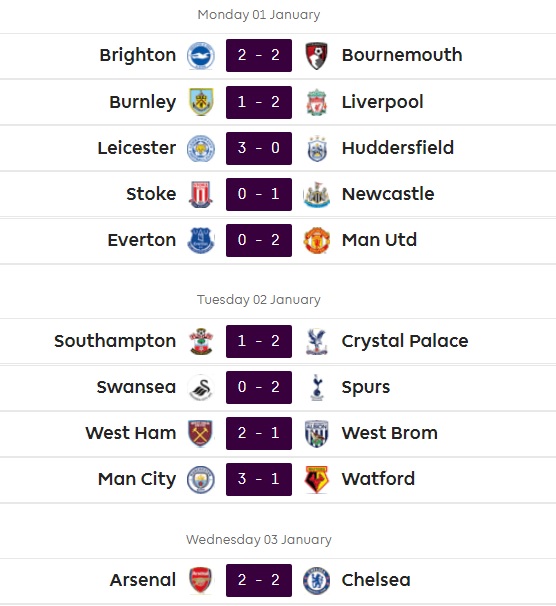Open the Southampton team name link
The width and height of the screenshot is (556, 606).
(115, 341)
